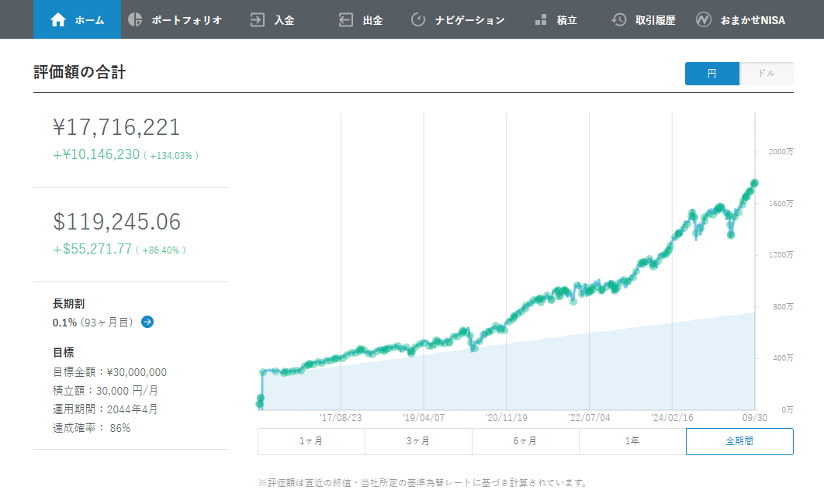Click the 6ヶ月 period button
The height and width of the screenshot is (504, 824).
tap(525, 440)
